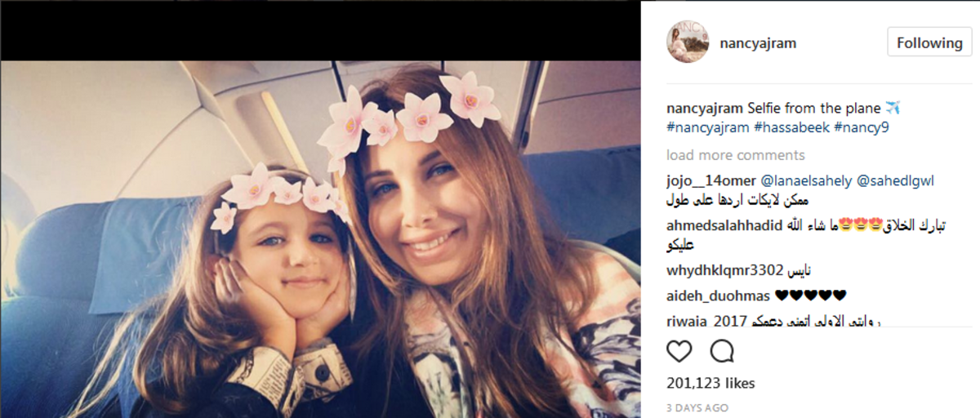
Task: Click the selfie photo on the plane
Action: click(x=320, y=239)
